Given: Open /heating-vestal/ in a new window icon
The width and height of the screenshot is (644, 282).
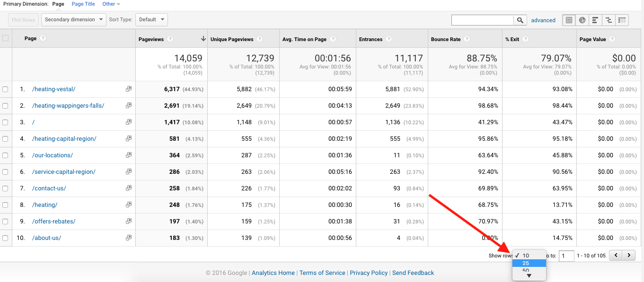Looking at the screenshot, I should pos(129,89).
